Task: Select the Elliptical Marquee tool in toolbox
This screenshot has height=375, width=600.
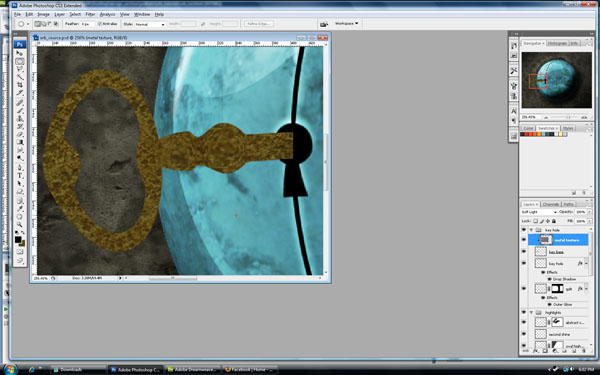Action: [20, 61]
